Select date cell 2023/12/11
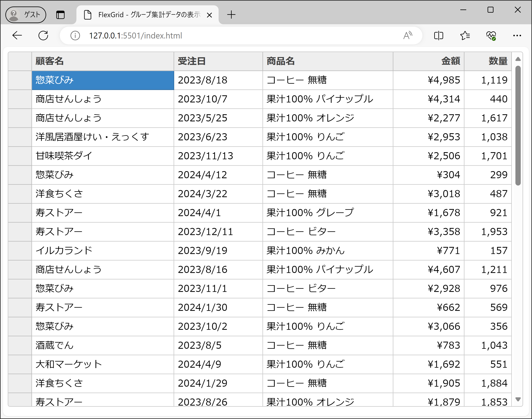This screenshot has height=419, width=532. [218, 232]
